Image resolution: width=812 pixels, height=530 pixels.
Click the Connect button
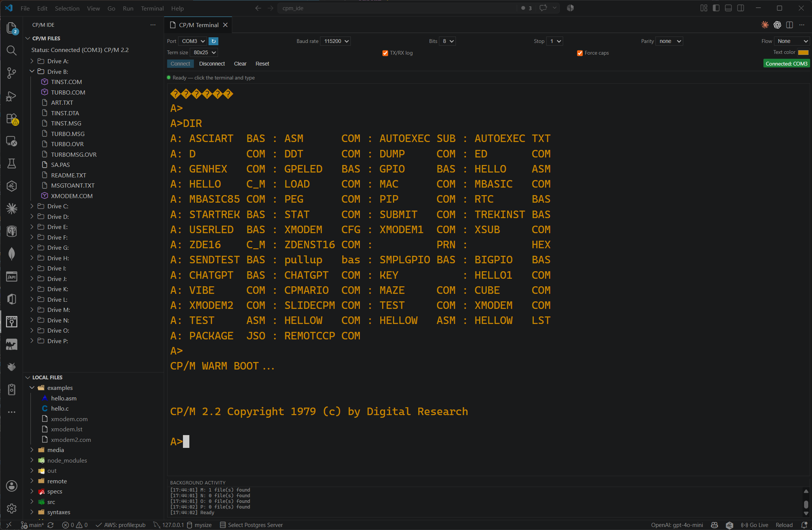[x=180, y=64]
